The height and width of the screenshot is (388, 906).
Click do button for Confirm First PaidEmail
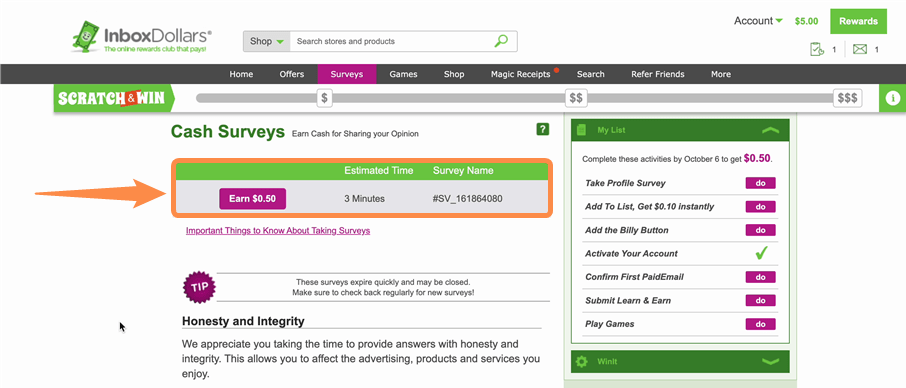[760, 277]
